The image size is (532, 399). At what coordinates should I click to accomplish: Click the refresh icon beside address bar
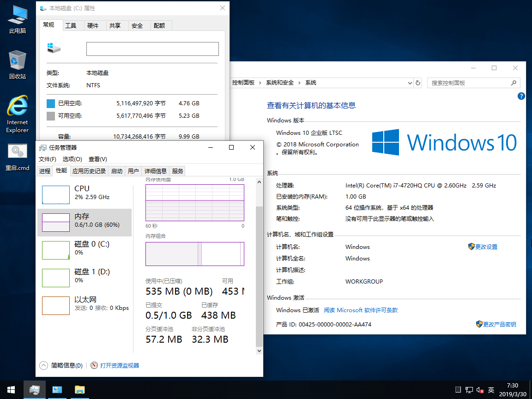click(x=418, y=83)
